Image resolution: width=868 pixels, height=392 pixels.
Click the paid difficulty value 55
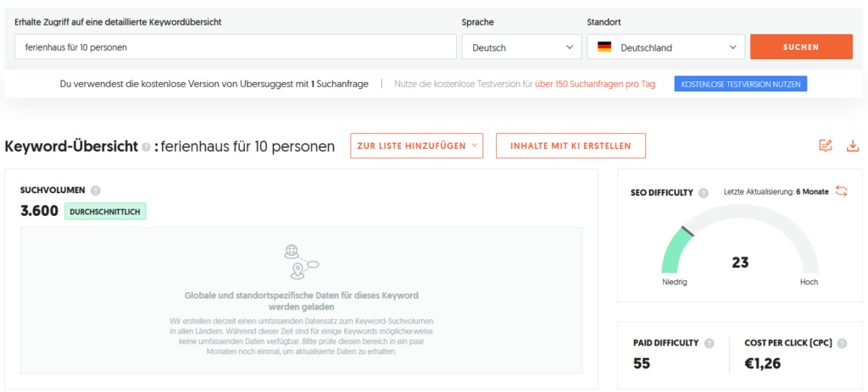(642, 363)
